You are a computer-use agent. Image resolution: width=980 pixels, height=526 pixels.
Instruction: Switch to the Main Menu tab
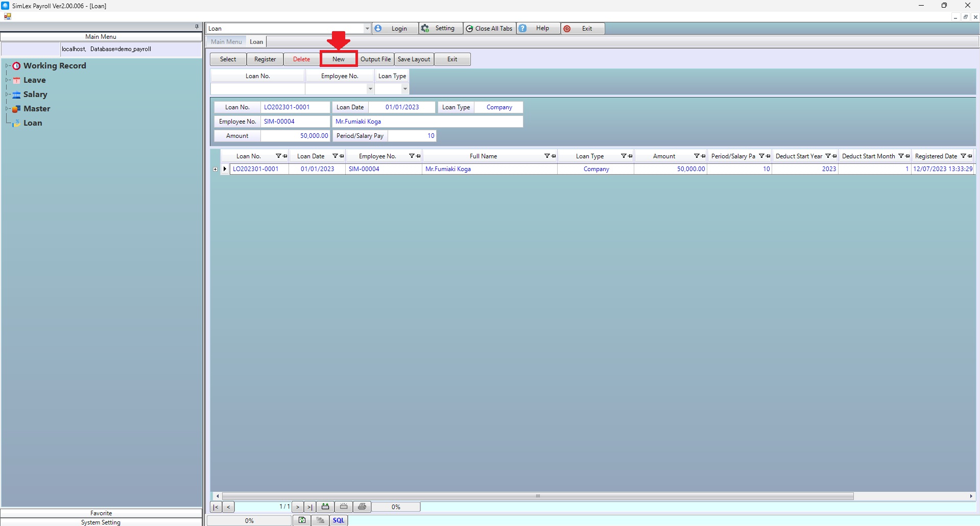(226, 42)
